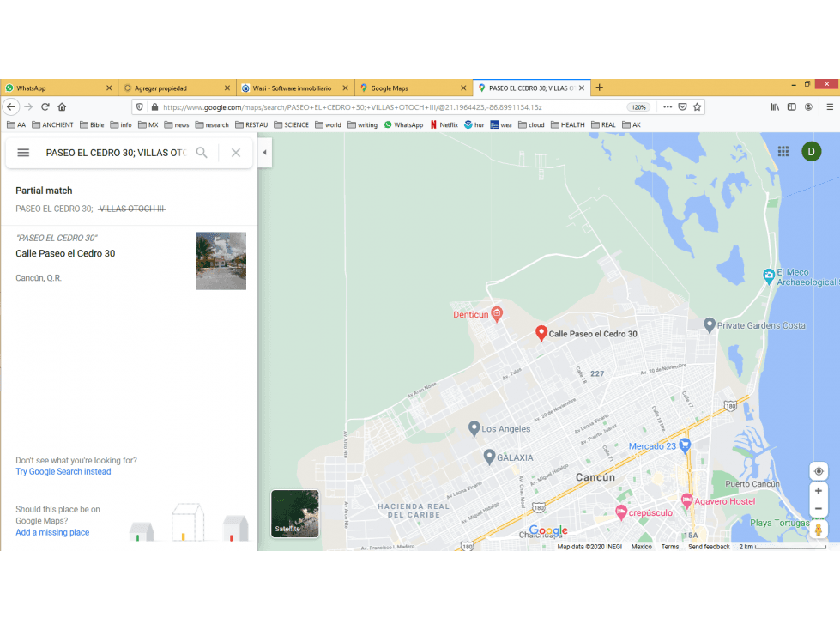This screenshot has height=630, width=840.
Task: Switch to the Agregar propiedad tab
Action: coord(172,88)
